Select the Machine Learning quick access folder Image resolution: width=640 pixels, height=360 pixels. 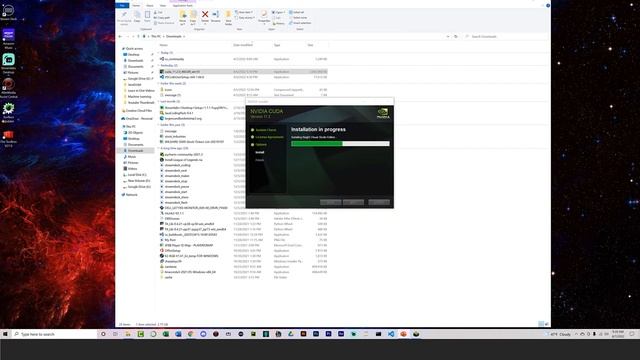(x=139, y=97)
